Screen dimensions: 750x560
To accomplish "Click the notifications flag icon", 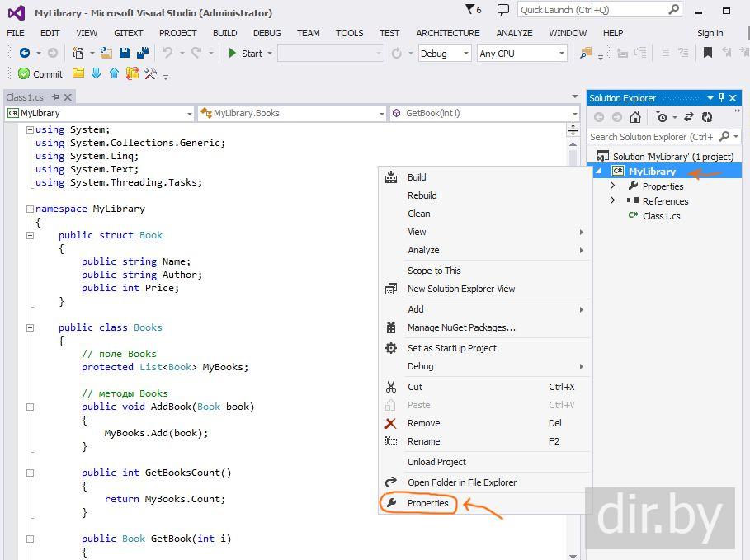I will 471,10.
